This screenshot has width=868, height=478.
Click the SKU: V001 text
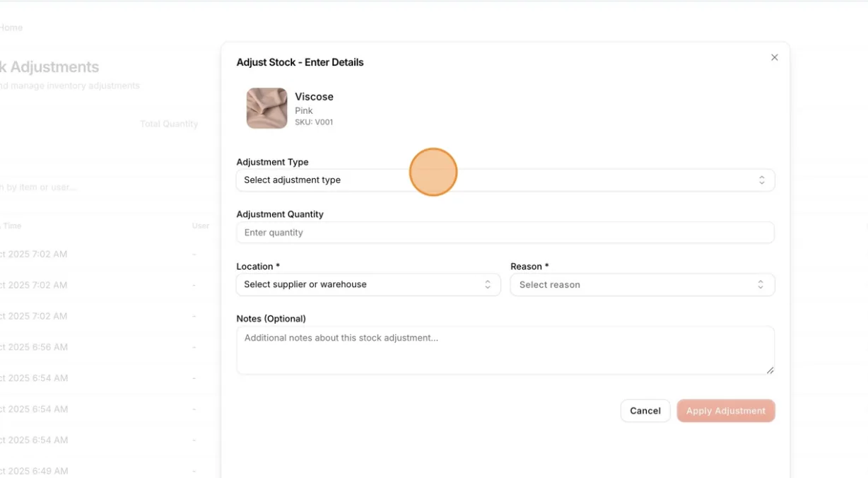tap(314, 122)
